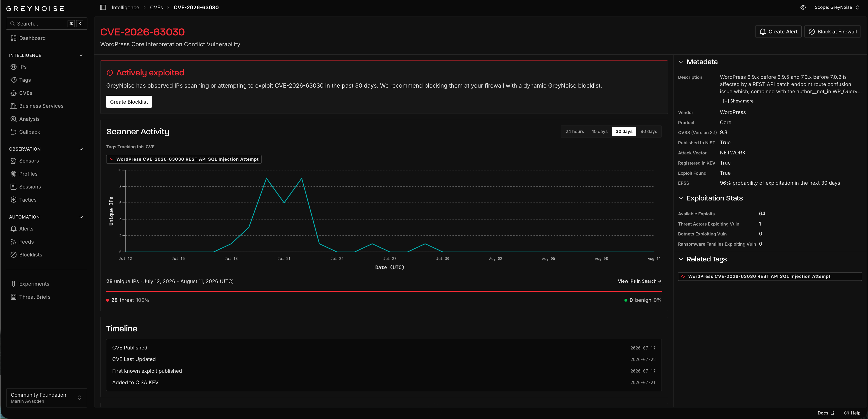Click the red threat percentage bar

click(x=384, y=291)
